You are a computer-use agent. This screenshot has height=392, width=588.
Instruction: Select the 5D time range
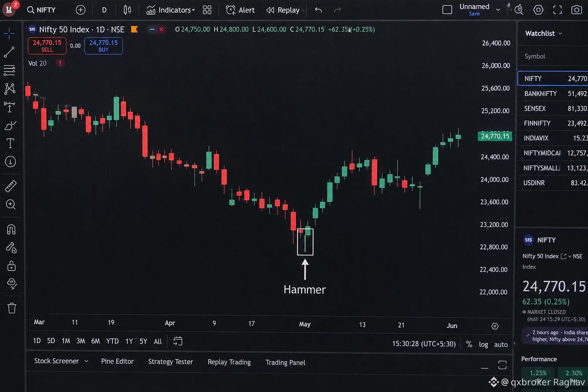point(51,341)
